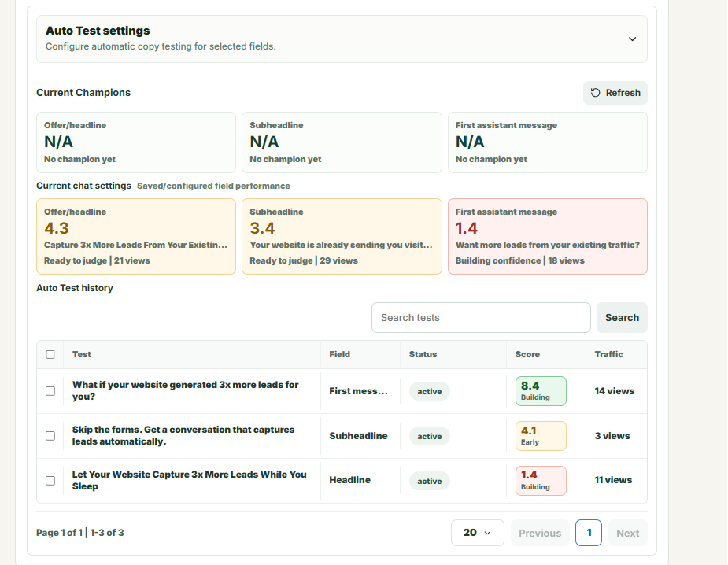Select the Subheadline 3.4 score card

tap(342, 236)
